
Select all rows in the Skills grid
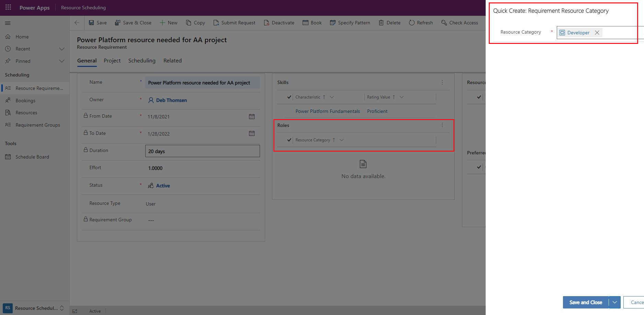[x=289, y=97]
